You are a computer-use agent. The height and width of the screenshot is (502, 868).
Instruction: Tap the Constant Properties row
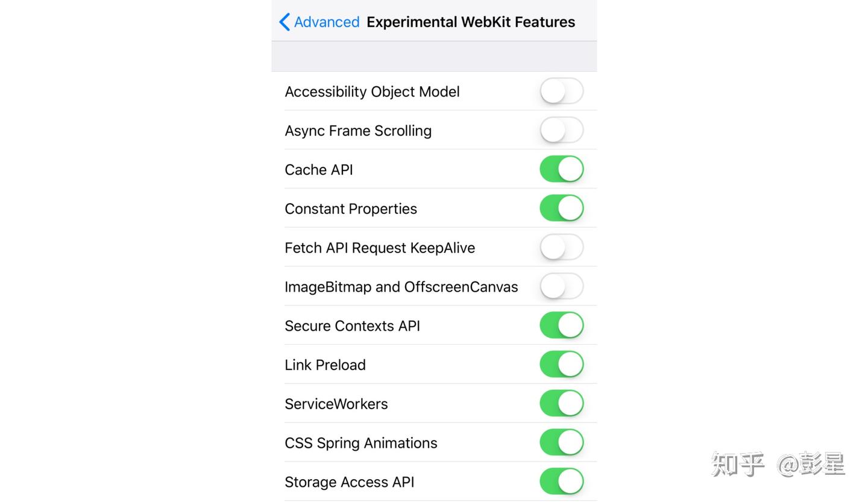pos(351,209)
